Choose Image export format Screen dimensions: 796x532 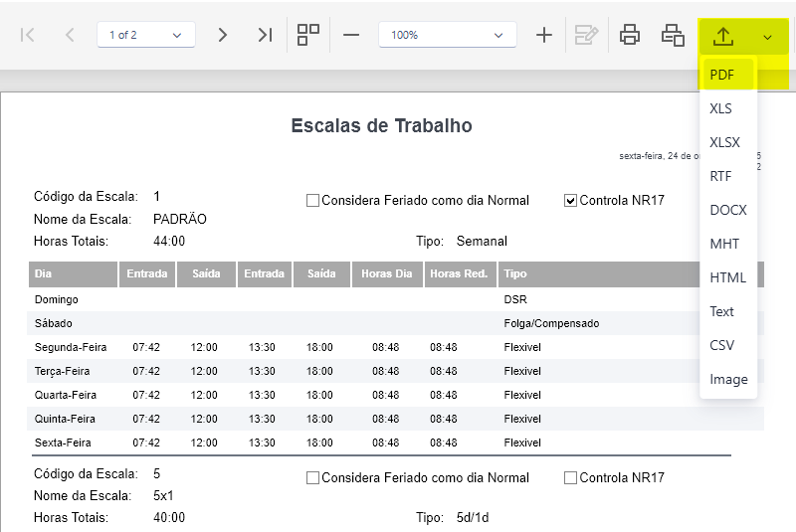point(728,379)
